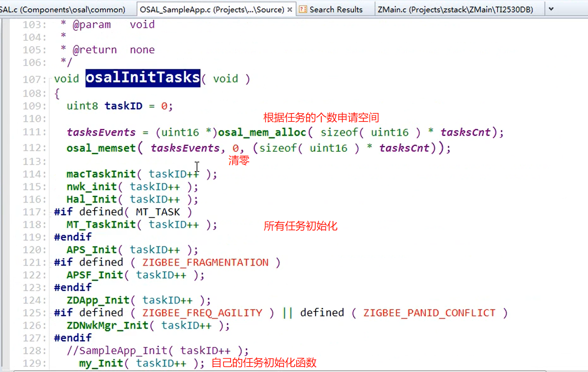This screenshot has width=588, height=372.
Task: Click the red annotation 所有任务初始化
Action: pyautogui.click(x=301, y=226)
